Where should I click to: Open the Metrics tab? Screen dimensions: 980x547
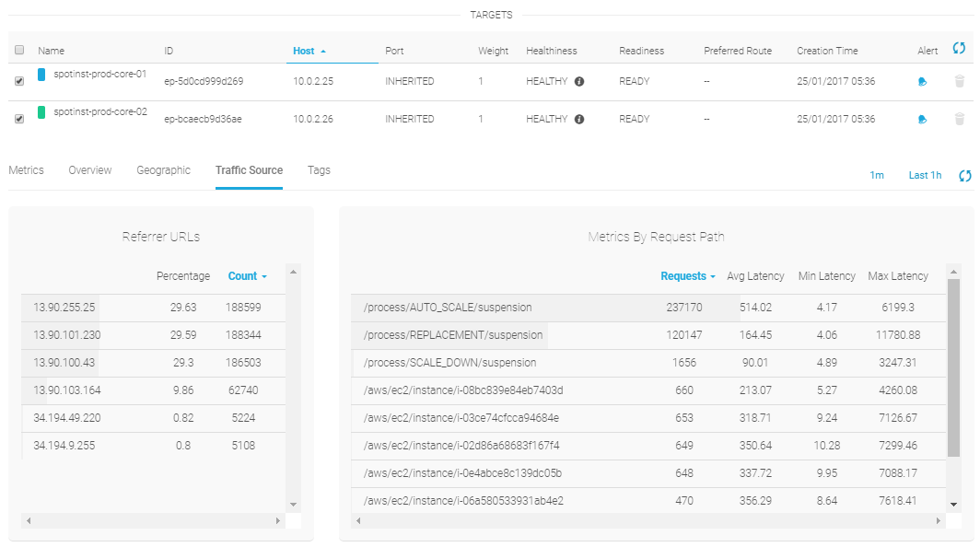pos(26,170)
